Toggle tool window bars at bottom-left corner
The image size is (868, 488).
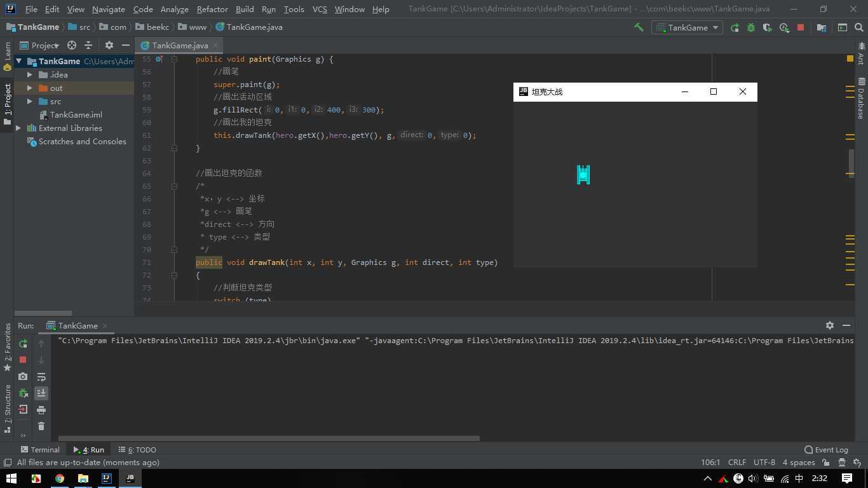coord(7,463)
